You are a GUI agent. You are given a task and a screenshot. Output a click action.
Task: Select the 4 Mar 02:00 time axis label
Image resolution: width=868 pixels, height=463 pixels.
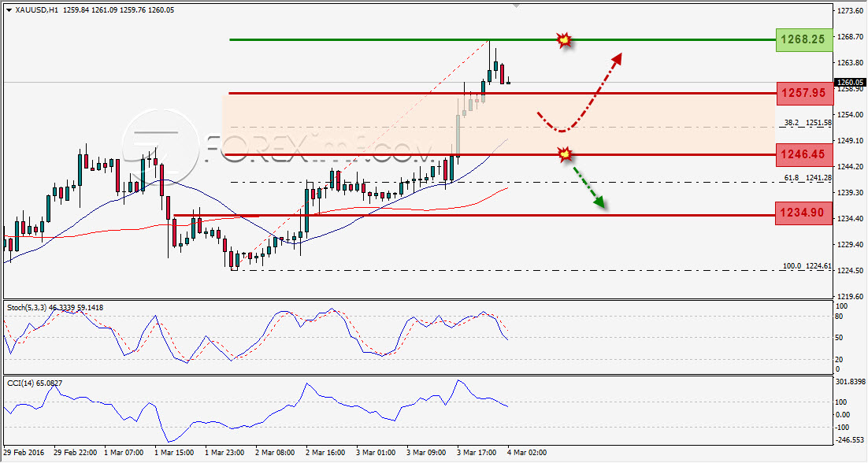click(x=527, y=453)
